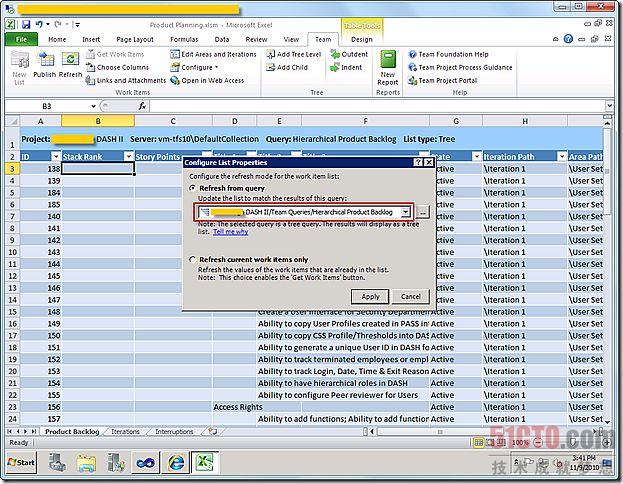Click Add Child
The image size is (623, 484).
click(287, 67)
